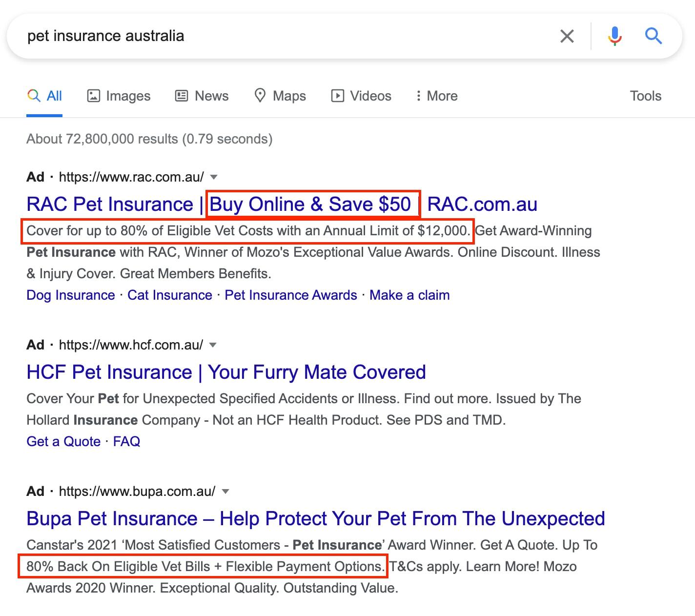Click the Videos tab play icon

tap(337, 96)
